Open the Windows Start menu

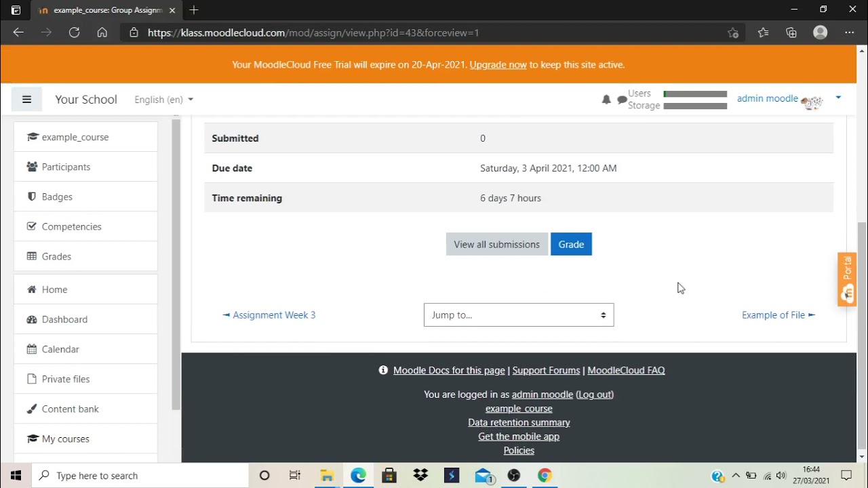pos(16,475)
